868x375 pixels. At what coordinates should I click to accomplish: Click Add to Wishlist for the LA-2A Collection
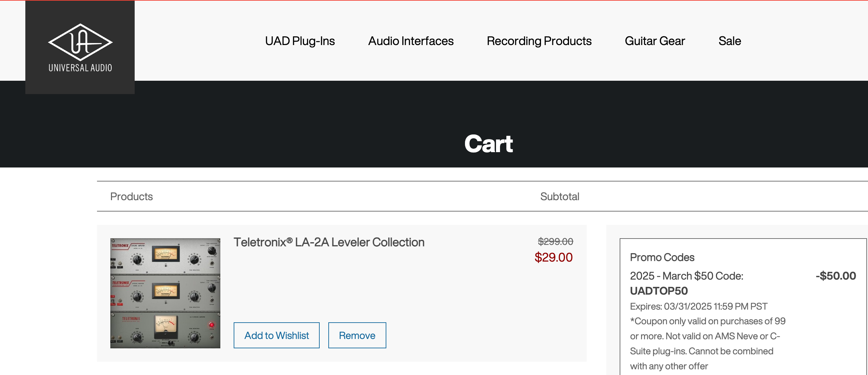coord(276,335)
